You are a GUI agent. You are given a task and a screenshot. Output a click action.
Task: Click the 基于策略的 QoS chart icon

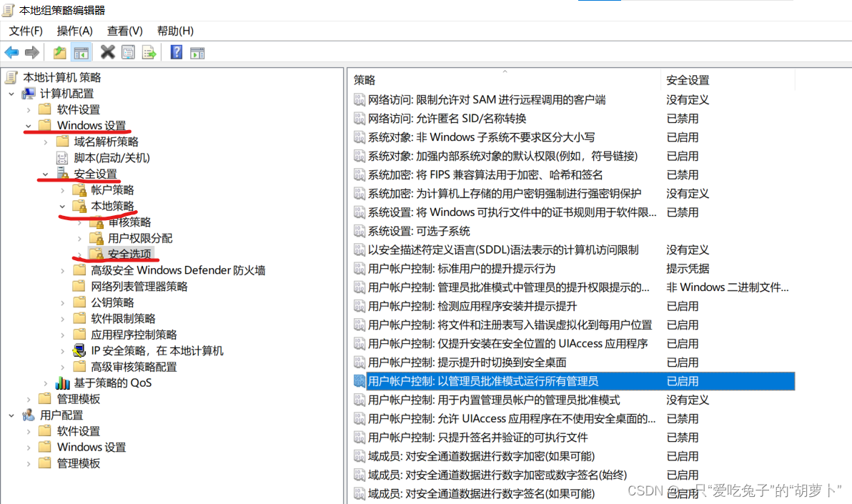click(62, 382)
